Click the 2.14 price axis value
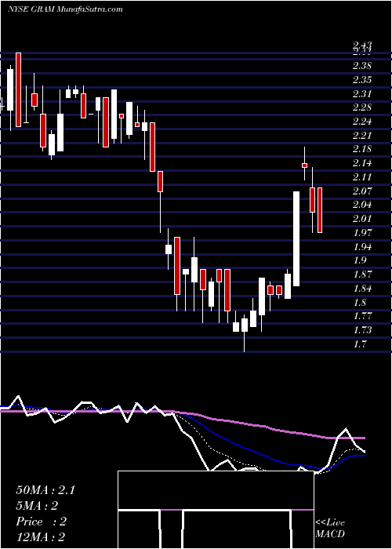The image size is (392, 549). pyautogui.click(x=362, y=163)
